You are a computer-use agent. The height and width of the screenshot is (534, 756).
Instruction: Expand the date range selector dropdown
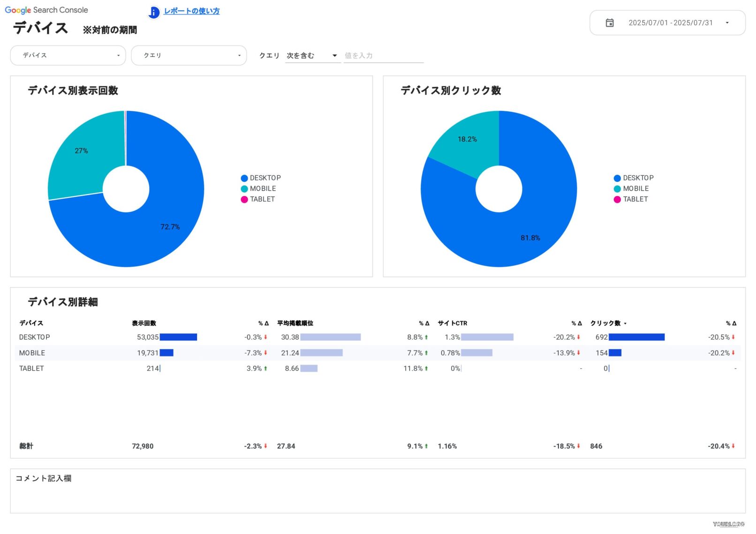pyautogui.click(x=727, y=23)
